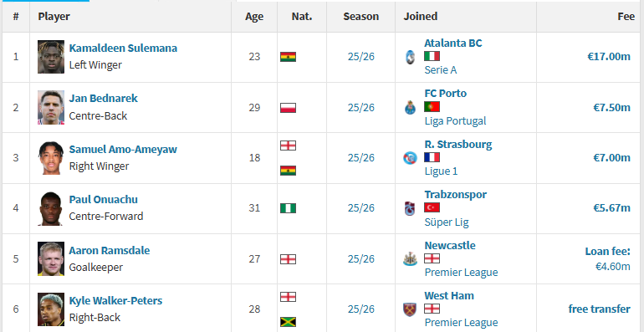
Task: Click the West Ham club crest
Action: [x=410, y=309]
